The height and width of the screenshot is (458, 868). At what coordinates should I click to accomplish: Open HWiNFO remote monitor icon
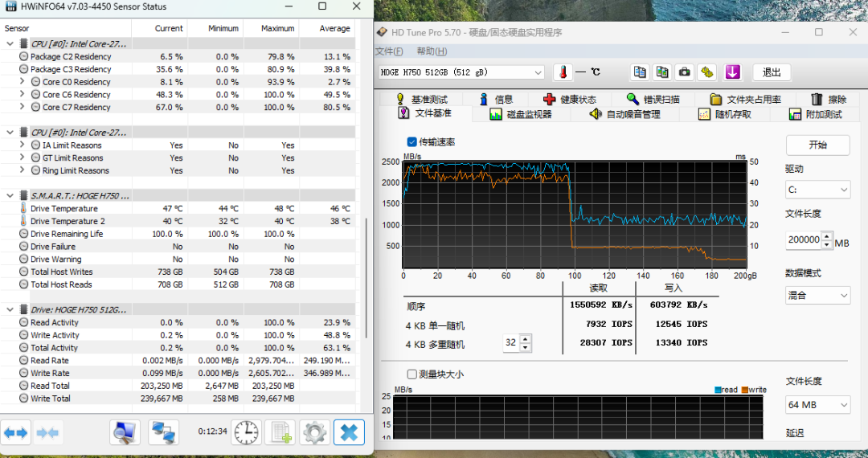125,432
